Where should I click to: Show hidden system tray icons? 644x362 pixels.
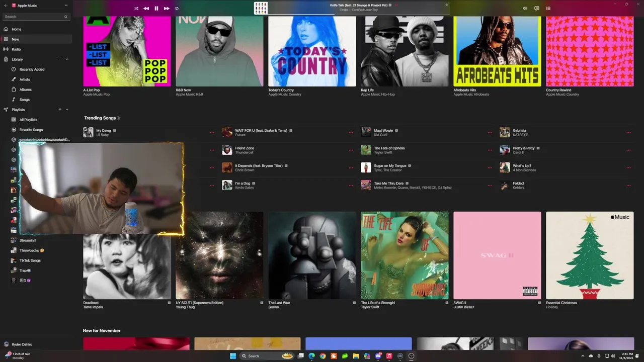pos(583,356)
